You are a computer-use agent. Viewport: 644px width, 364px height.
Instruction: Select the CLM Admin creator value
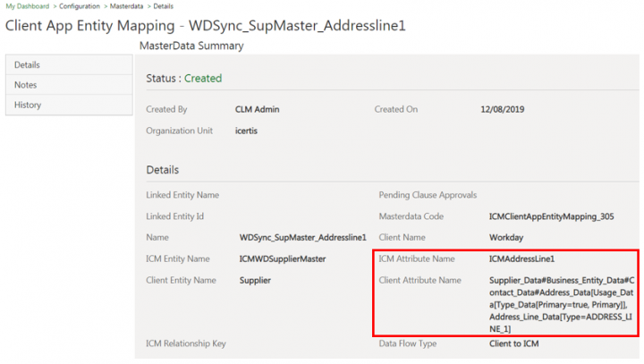[258, 110]
